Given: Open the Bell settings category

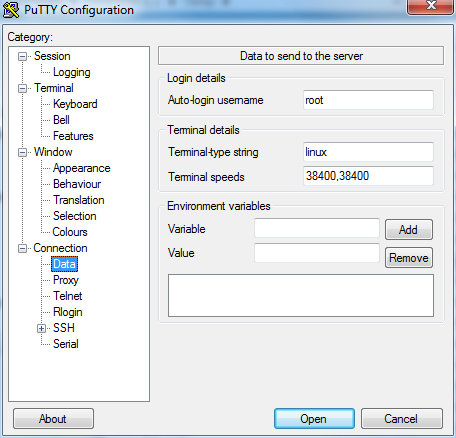Looking at the screenshot, I should [x=61, y=120].
